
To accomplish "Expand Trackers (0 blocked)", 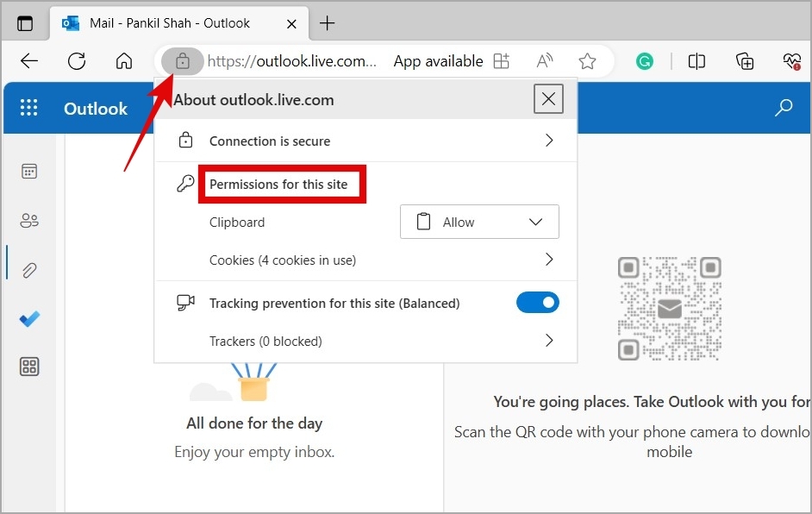I will (365, 341).
